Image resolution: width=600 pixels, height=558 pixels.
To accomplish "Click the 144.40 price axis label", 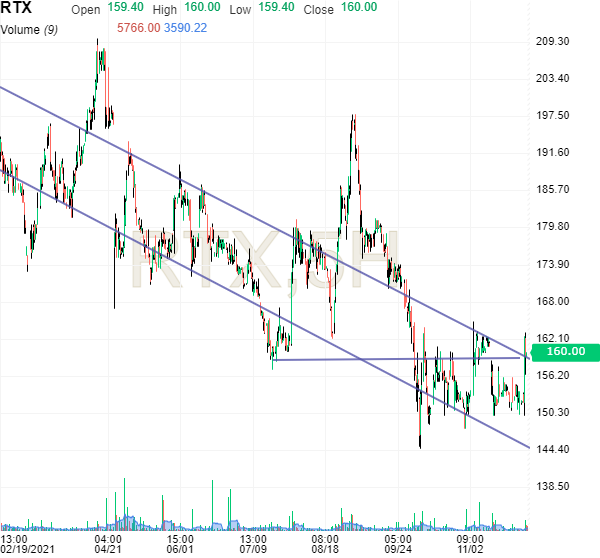I will (x=553, y=449).
